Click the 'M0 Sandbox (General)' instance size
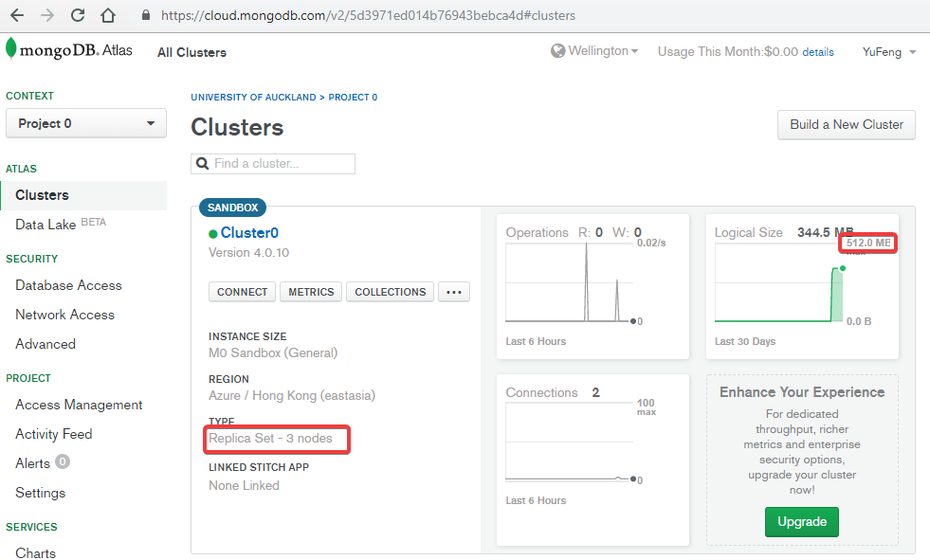 [x=273, y=353]
